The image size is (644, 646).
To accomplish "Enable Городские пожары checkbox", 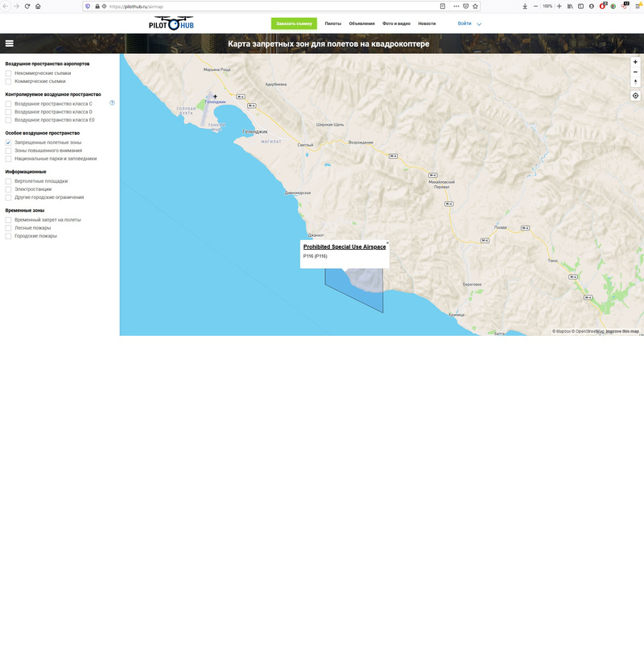I will 8,236.
